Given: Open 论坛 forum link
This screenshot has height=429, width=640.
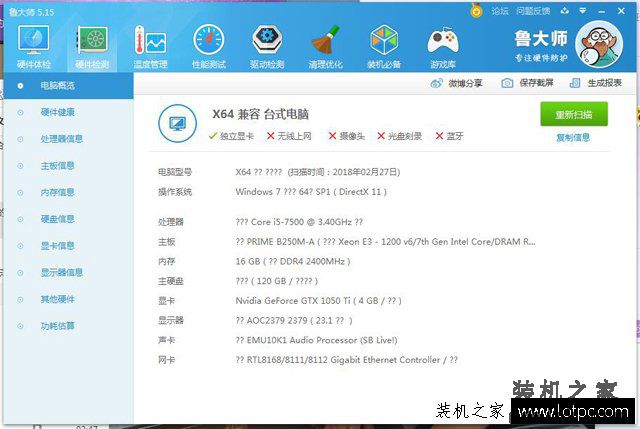Looking at the screenshot, I should (500, 11).
